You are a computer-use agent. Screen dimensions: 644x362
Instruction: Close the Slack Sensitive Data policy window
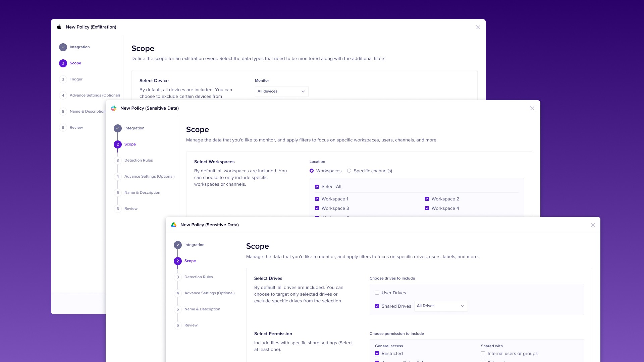pos(532,108)
